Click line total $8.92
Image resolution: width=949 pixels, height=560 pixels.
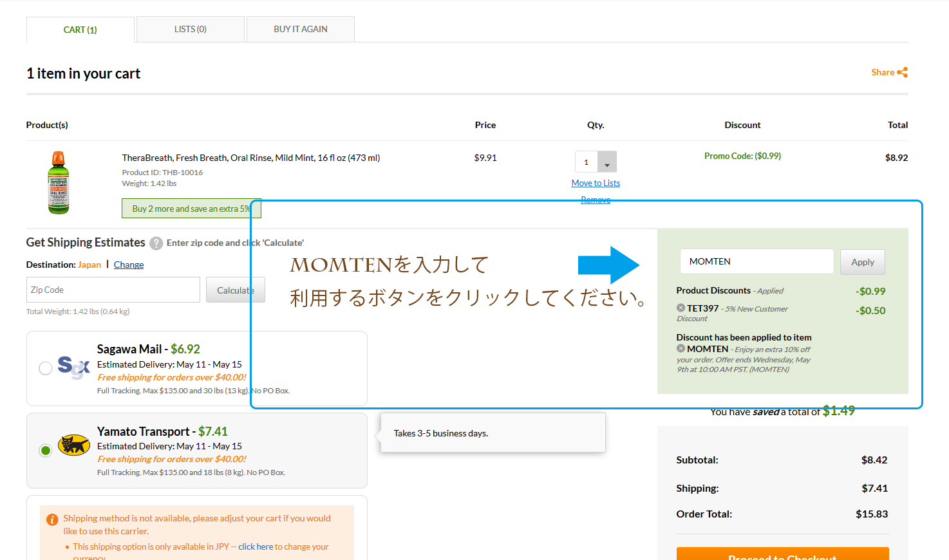896,158
